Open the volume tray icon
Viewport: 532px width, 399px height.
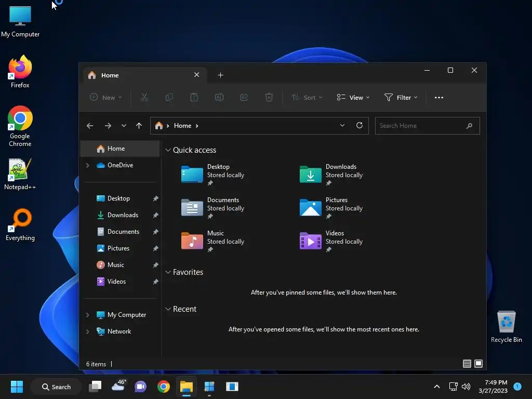(466, 387)
